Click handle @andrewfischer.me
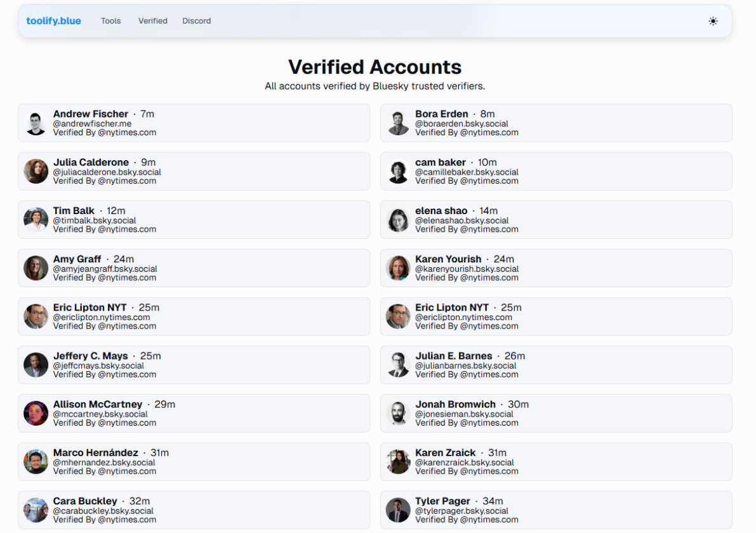Viewport: 756px width, 533px height. (x=92, y=123)
